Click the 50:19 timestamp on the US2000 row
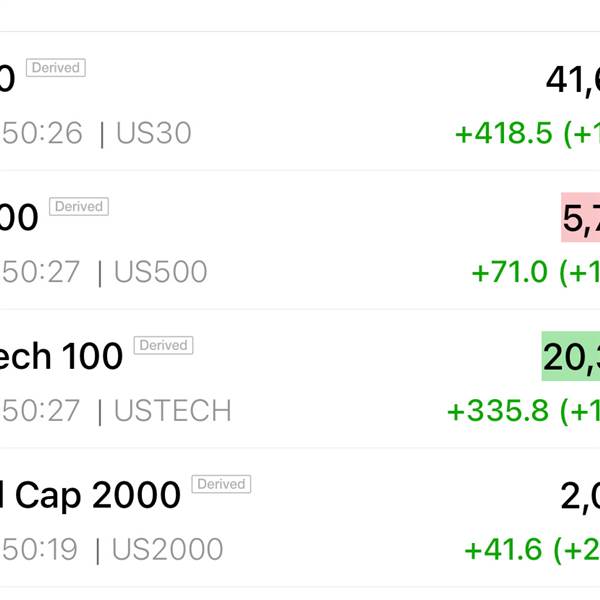600x600 pixels. click(40, 549)
